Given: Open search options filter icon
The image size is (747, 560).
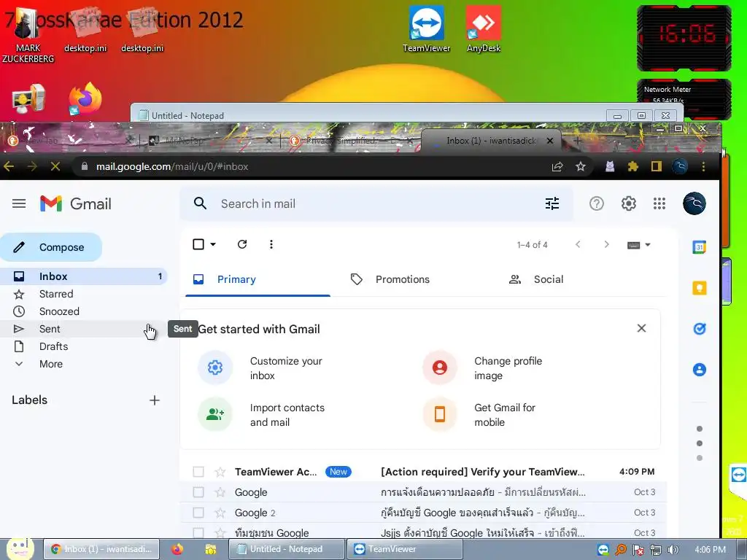Looking at the screenshot, I should [552, 204].
